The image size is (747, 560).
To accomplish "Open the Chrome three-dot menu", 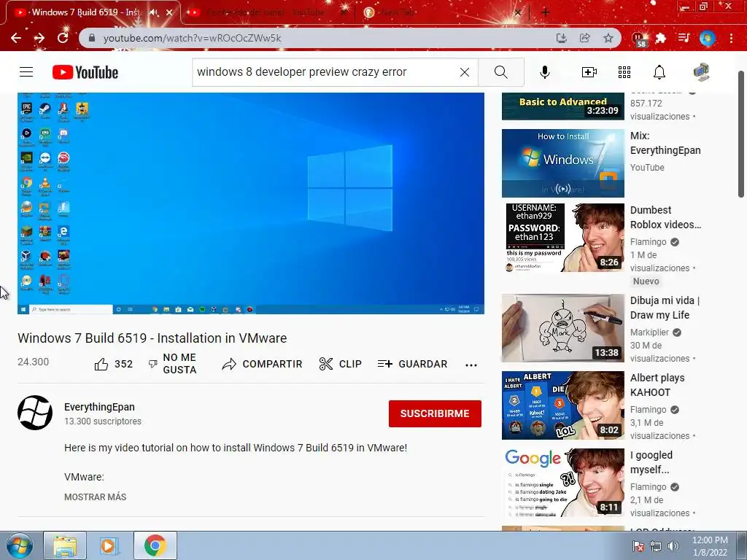I will [x=731, y=38].
